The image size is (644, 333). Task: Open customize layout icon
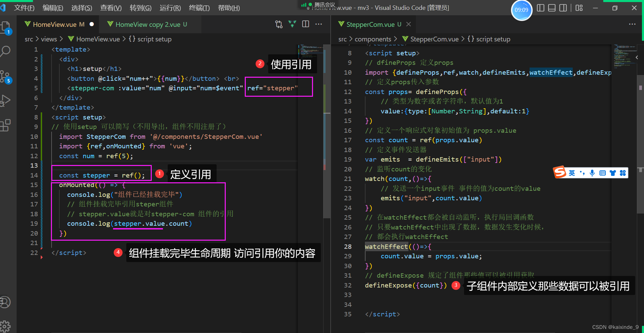click(x=579, y=8)
